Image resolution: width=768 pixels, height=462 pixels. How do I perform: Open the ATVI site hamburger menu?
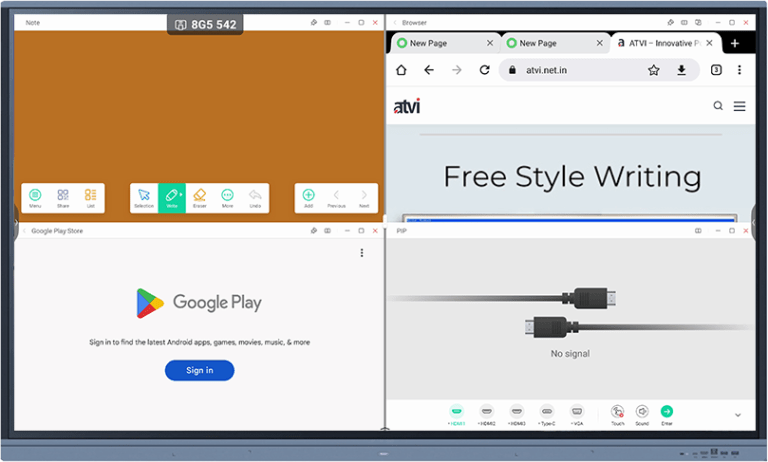pos(739,106)
